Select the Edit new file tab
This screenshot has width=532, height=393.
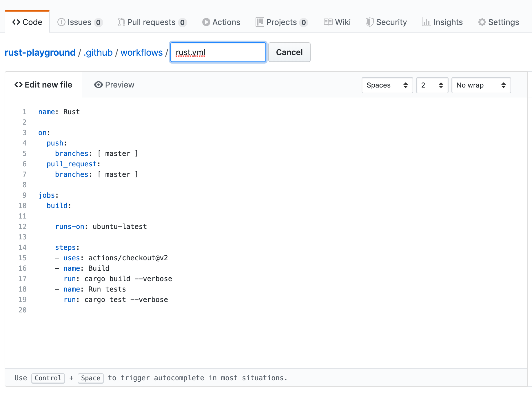click(43, 85)
